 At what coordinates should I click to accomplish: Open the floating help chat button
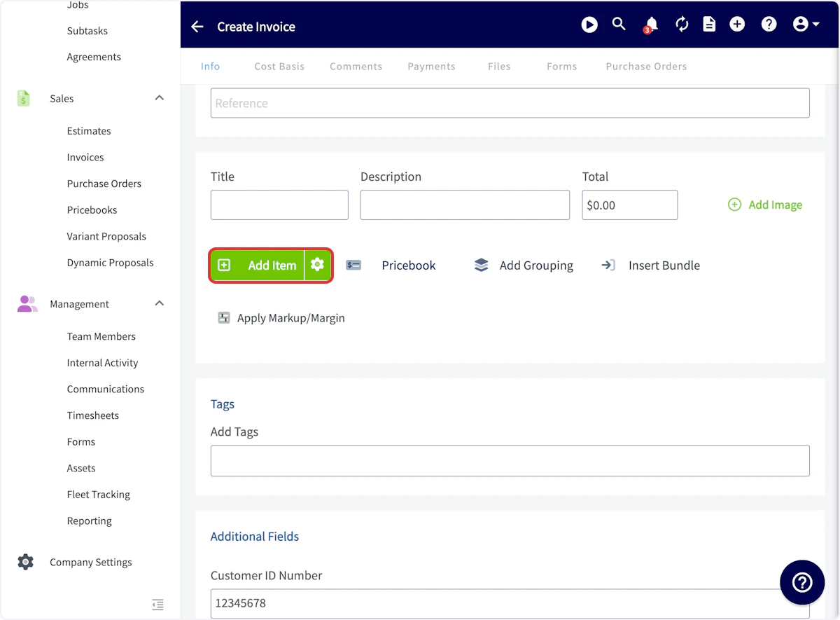click(802, 582)
